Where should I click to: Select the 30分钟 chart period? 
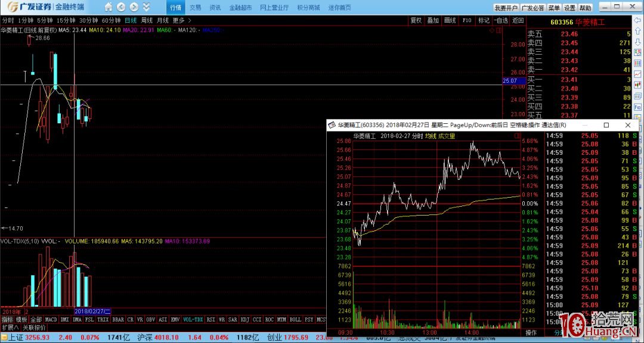(x=89, y=20)
